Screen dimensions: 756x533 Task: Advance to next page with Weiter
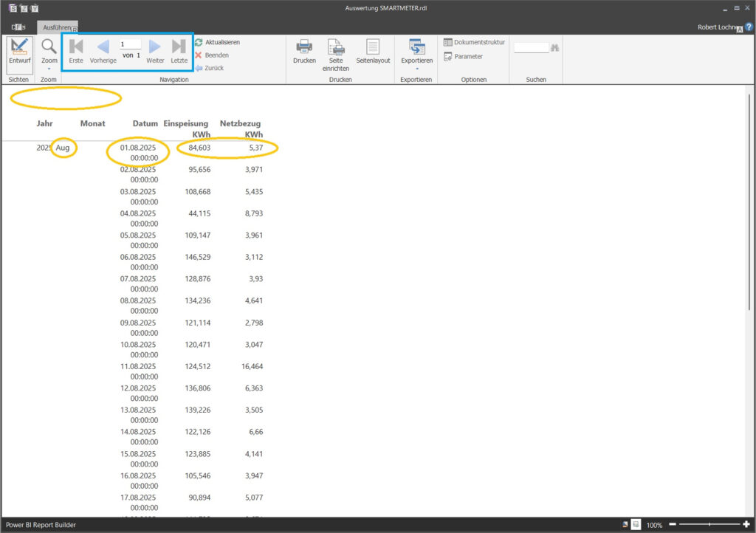[x=155, y=51]
